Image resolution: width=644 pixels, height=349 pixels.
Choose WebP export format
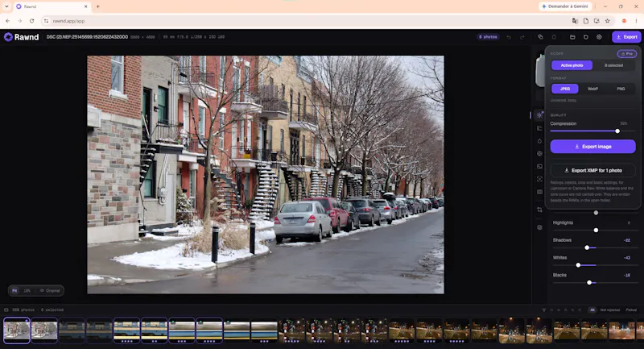tap(592, 89)
